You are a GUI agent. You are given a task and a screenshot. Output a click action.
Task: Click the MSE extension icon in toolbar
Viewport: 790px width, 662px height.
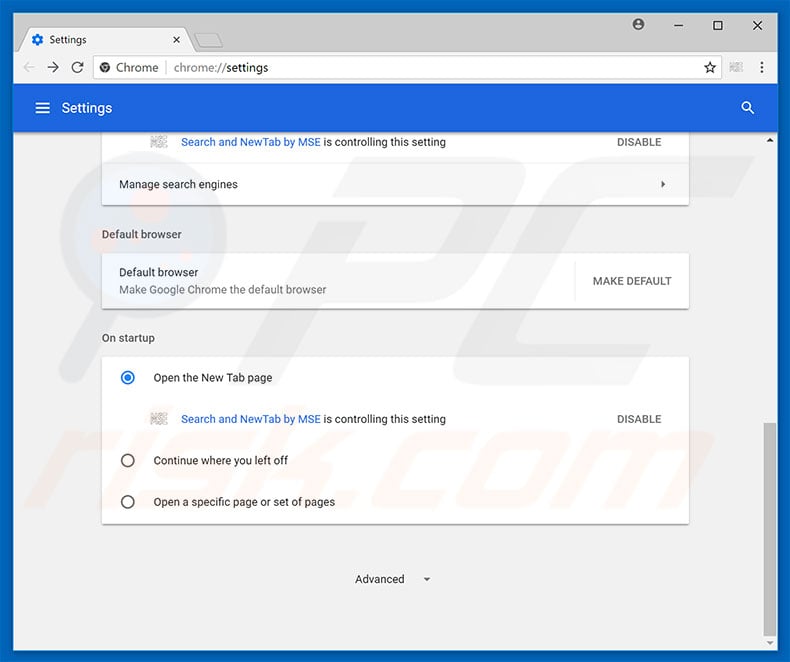736,67
